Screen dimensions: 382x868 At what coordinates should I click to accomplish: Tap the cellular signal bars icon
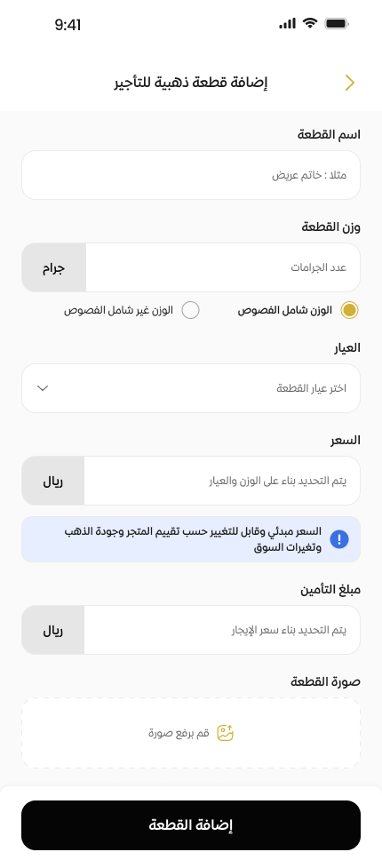[x=287, y=23]
